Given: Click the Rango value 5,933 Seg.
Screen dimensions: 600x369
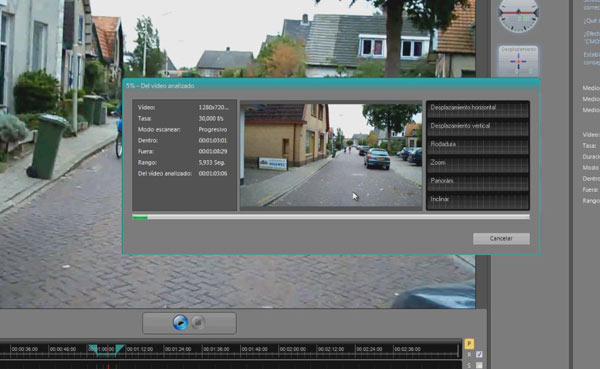Looking at the screenshot, I should coord(212,163).
